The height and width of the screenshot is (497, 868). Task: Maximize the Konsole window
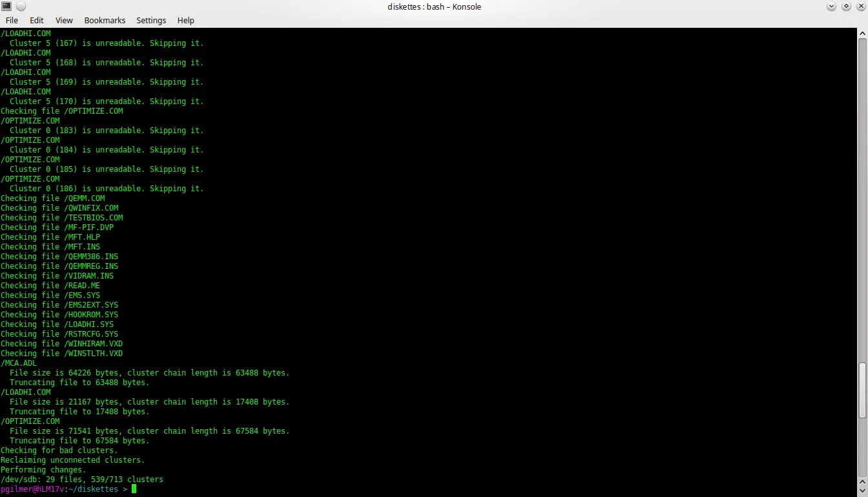coord(846,6)
